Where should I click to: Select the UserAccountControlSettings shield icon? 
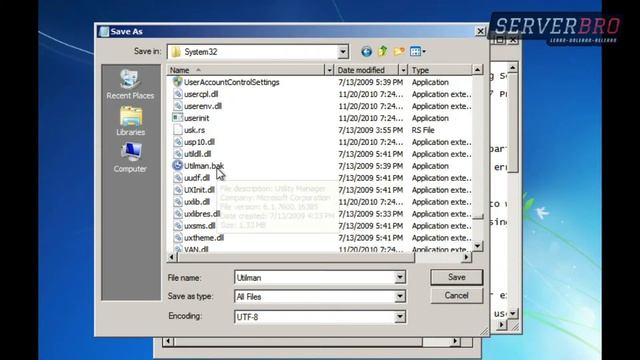(x=178, y=82)
